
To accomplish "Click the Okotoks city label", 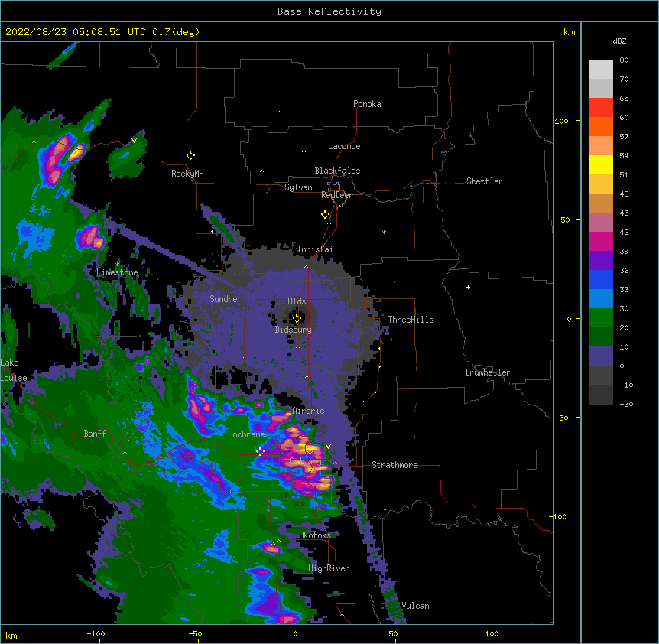I will pyautogui.click(x=315, y=535).
